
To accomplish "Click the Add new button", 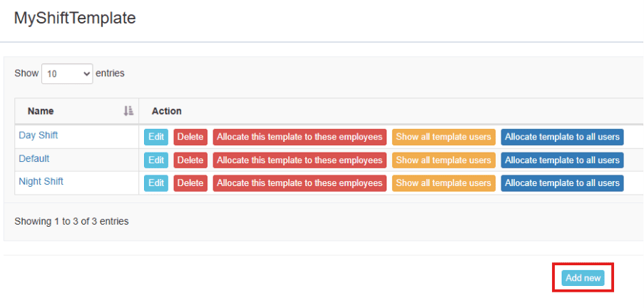I will click(x=583, y=278).
